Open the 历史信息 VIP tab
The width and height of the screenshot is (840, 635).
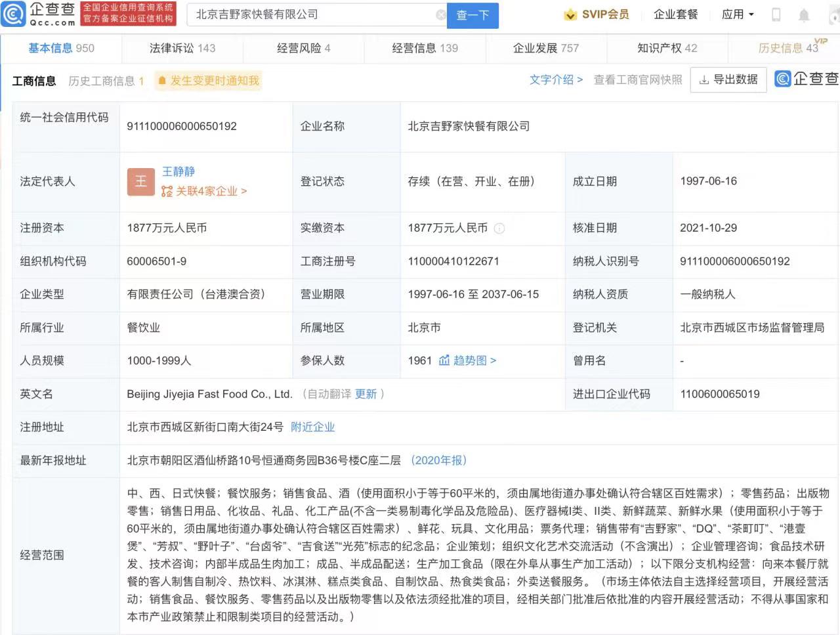click(x=789, y=48)
